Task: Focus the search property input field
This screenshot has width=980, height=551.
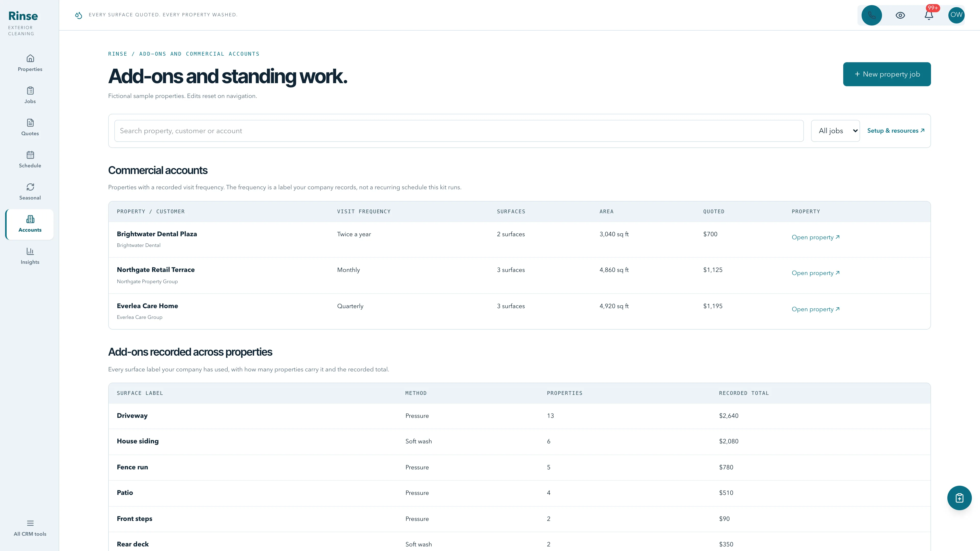Action: tap(459, 131)
